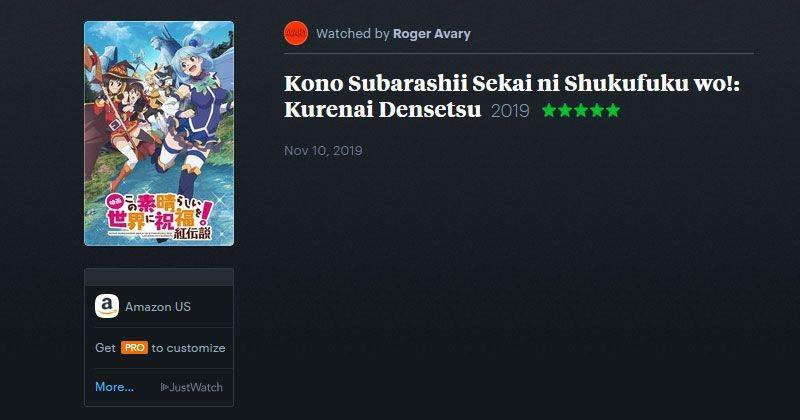The height and width of the screenshot is (420, 800).
Task: Click the fourth green rating star
Action: click(x=597, y=110)
